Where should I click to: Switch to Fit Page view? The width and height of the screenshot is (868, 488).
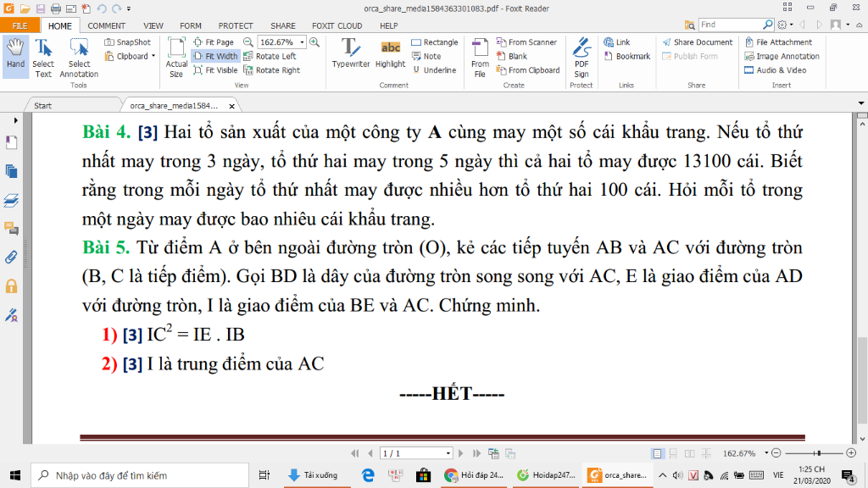[214, 42]
